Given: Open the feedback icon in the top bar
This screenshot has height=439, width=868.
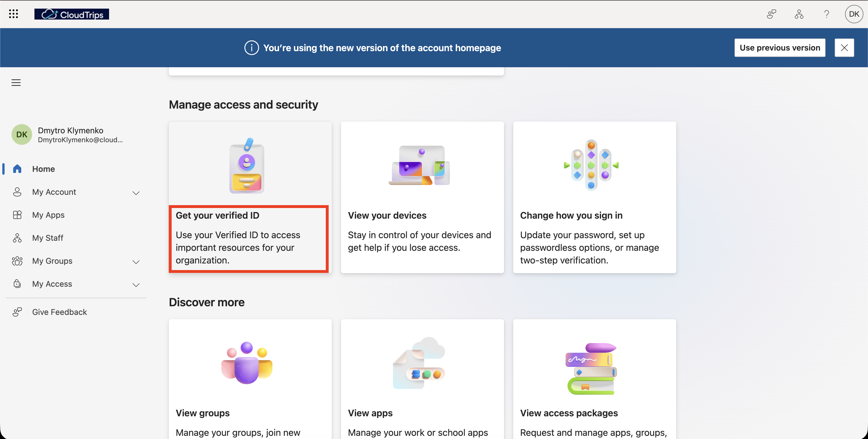Looking at the screenshot, I should [772, 14].
